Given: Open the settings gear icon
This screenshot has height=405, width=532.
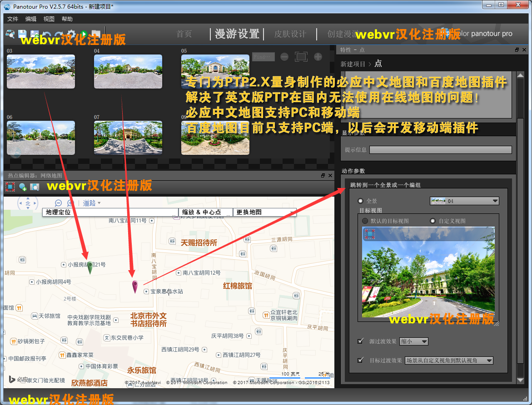Looking at the screenshot, I should pyautogui.click(x=71, y=34).
